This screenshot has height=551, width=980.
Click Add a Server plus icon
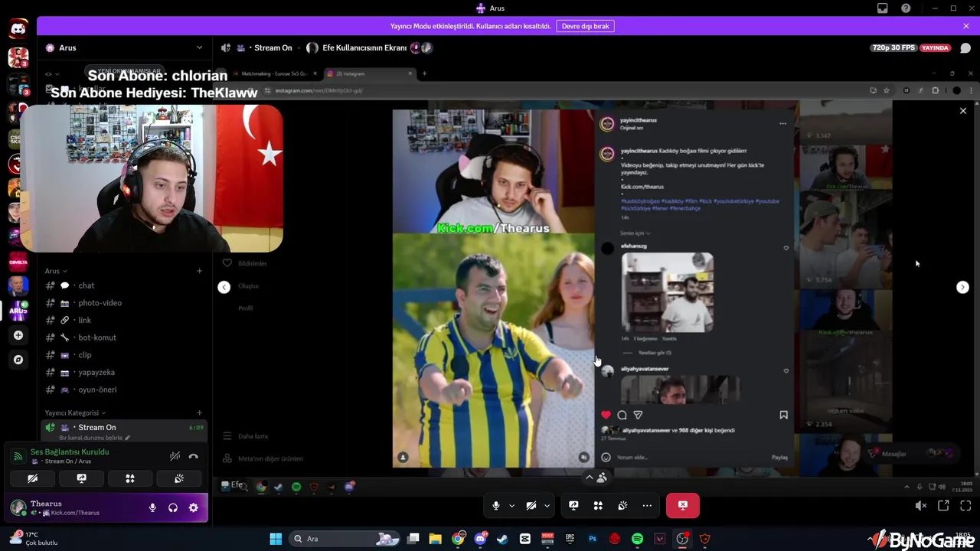[x=18, y=335]
